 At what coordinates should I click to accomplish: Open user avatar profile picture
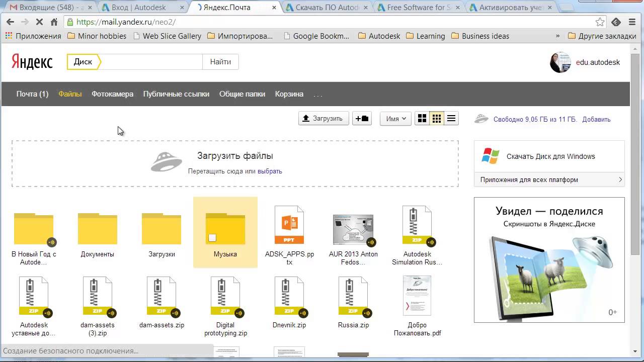(x=560, y=62)
